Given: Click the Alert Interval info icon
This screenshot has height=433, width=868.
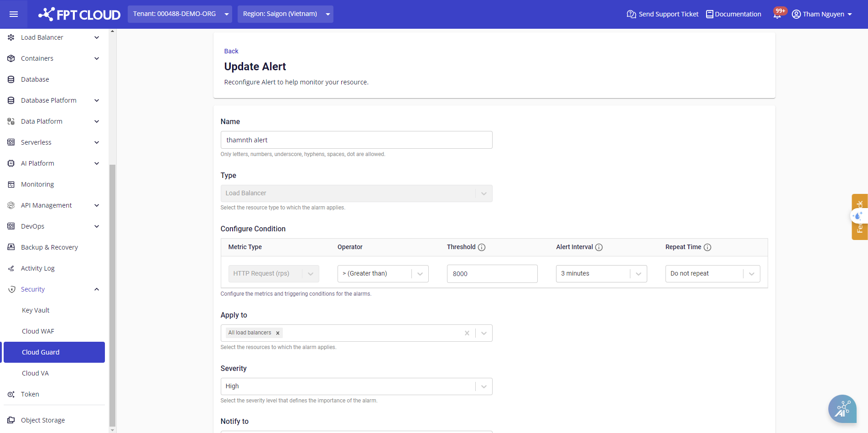Looking at the screenshot, I should coord(599,247).
